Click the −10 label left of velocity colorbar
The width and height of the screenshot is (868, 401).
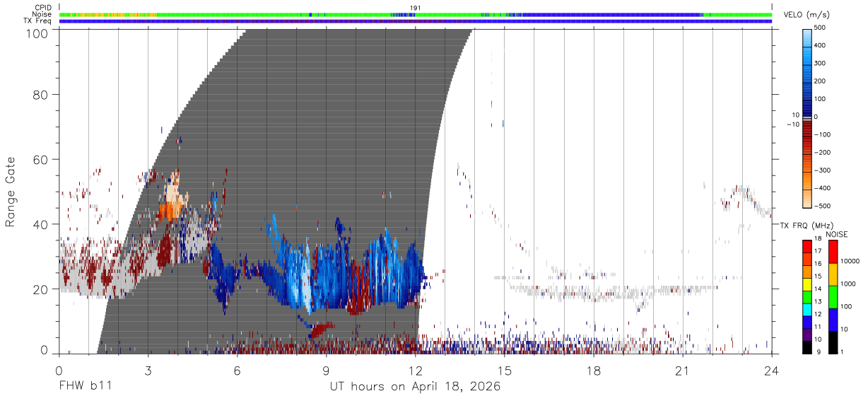coord(792,124)
